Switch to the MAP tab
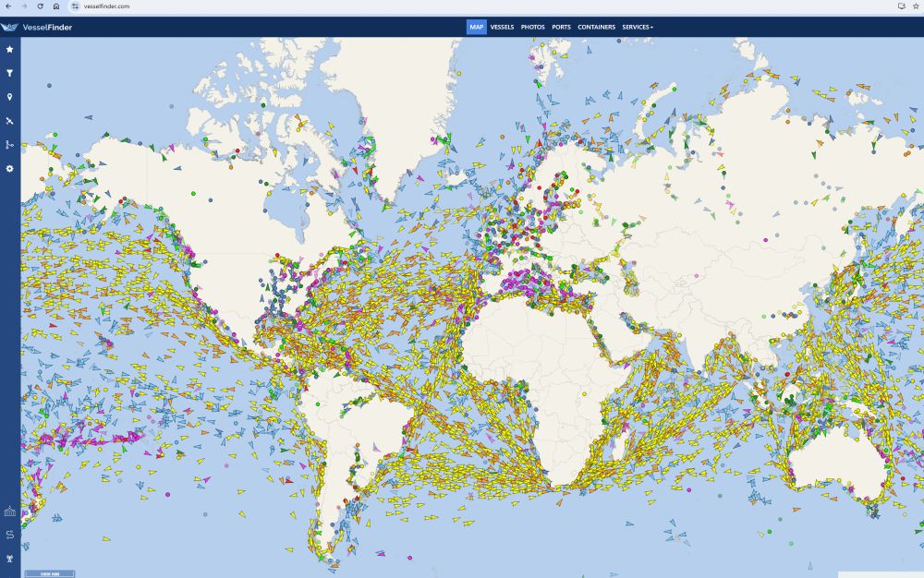Screen dimensions: 924x578 click(x=476, y=27)
